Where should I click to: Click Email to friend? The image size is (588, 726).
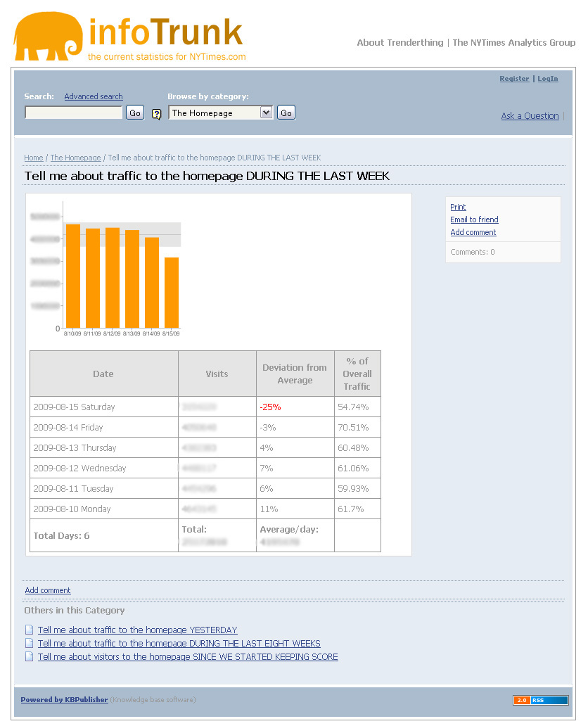pyautogui.click(x=474, y=219)
